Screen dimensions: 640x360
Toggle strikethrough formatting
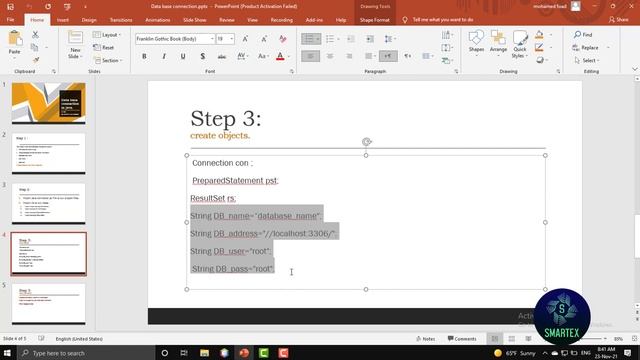[x=222, y=56]
